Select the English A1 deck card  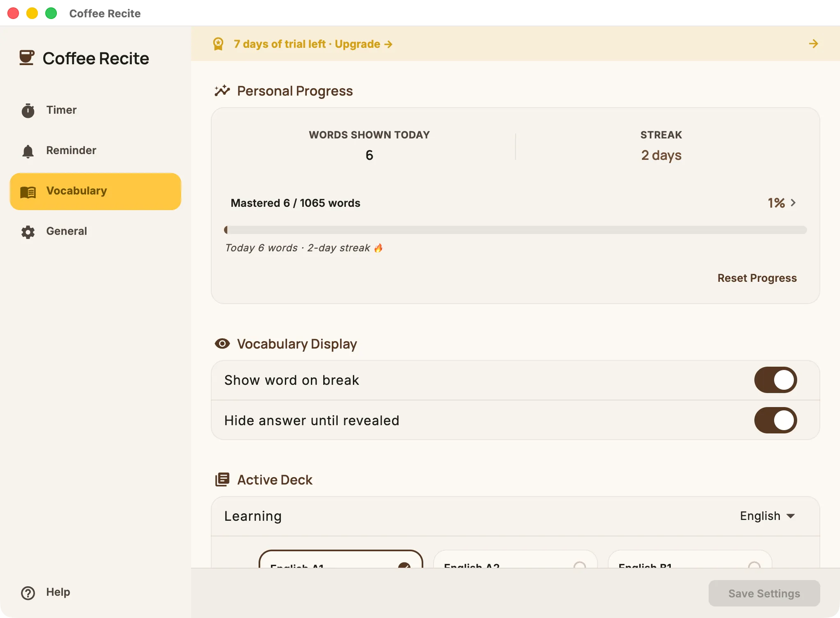point(341,559)
